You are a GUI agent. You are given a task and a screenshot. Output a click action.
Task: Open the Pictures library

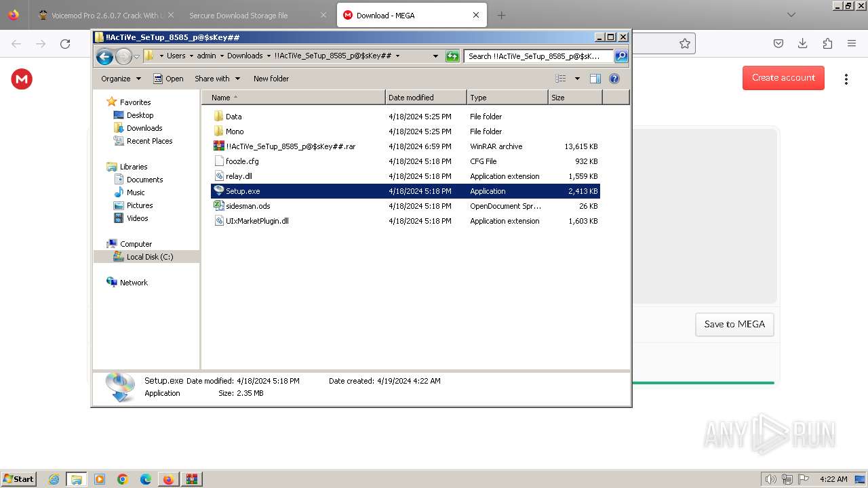140,205
